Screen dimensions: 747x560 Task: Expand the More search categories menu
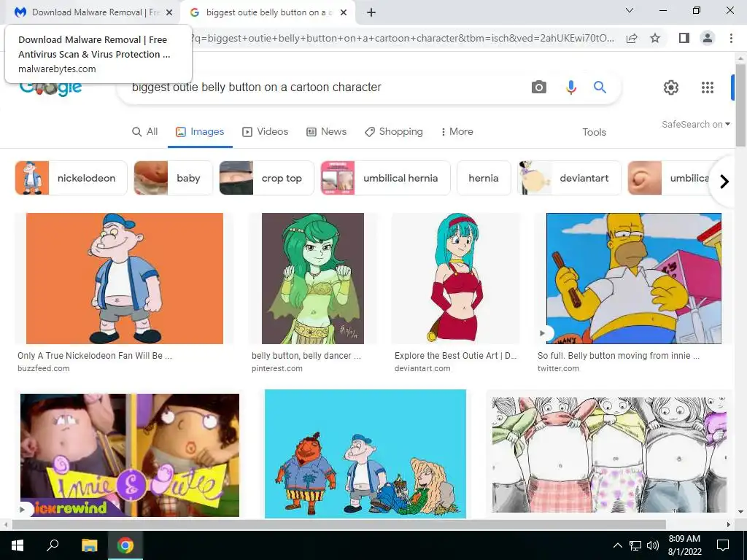pos(457,132)
